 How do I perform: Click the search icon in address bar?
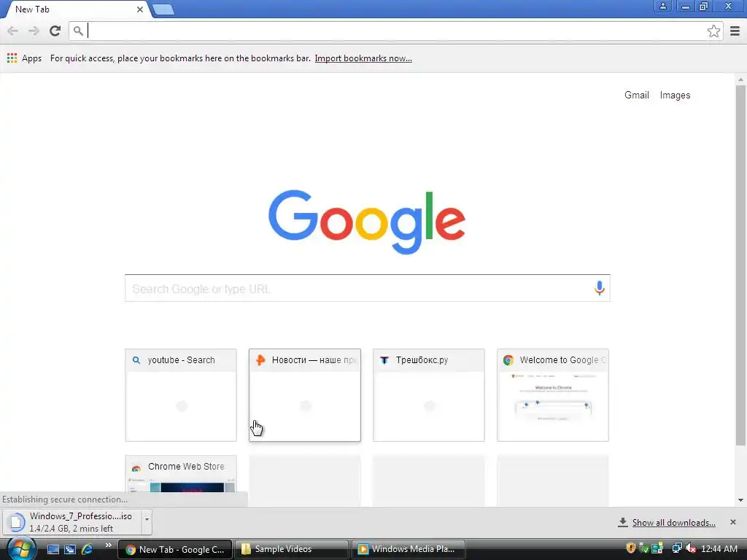coord(78,31)
